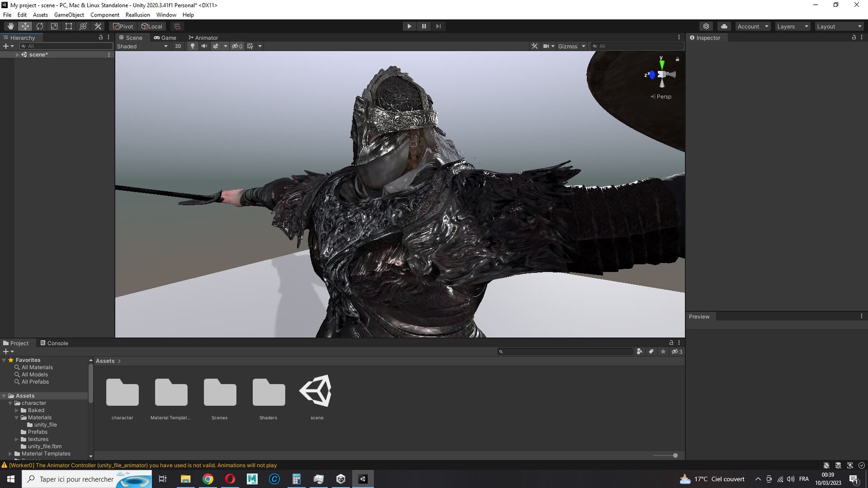Select the Rect Transform tool
Viewport: 868px width, 488px height.
tap(68, 26)
